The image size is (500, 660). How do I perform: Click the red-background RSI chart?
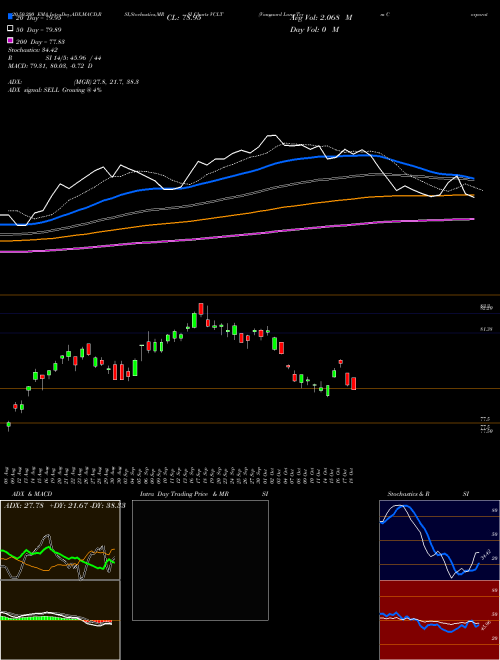[x=439, y=620]
